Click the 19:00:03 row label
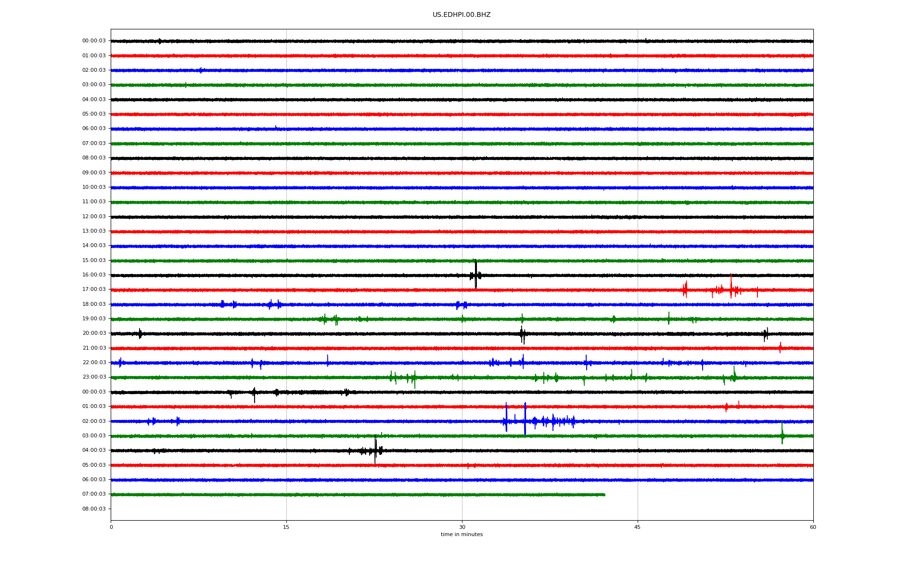Image resolution: width=924 pixels, height=578 pixels. pyautogui.click(x=94, y=319)
